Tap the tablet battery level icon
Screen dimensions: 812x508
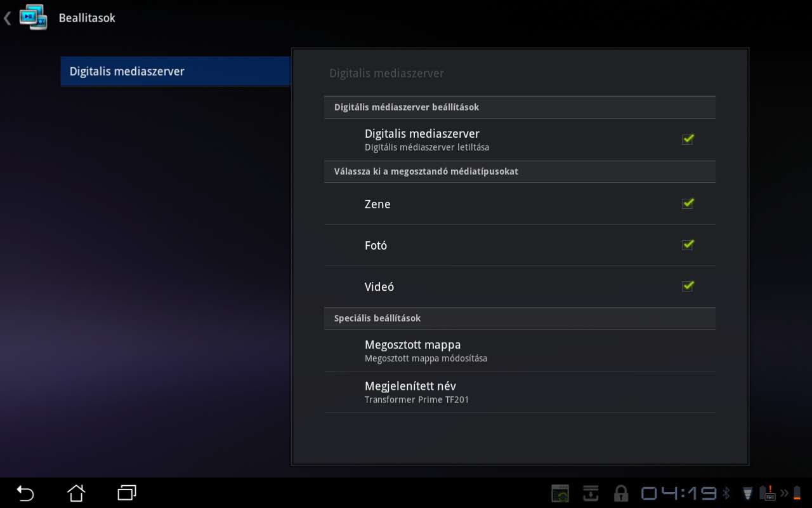(797, 493)
